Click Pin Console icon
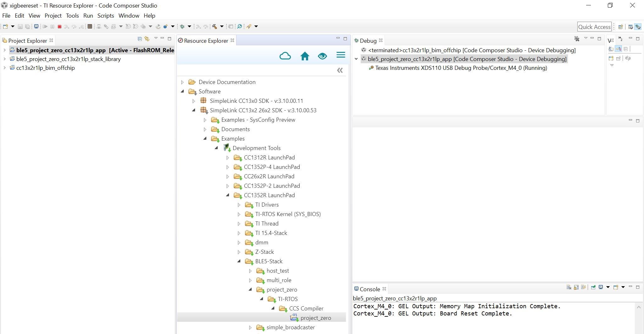 (593, 287)
